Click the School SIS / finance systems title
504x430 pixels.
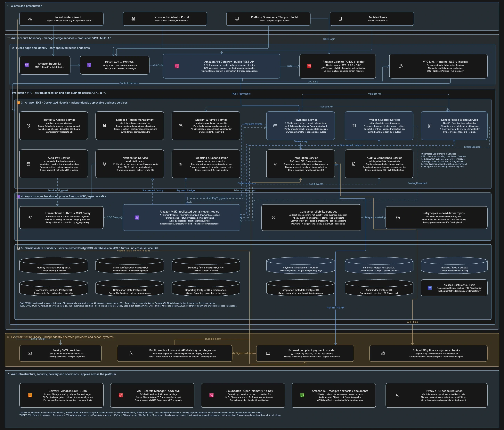(x=436, y=350)
